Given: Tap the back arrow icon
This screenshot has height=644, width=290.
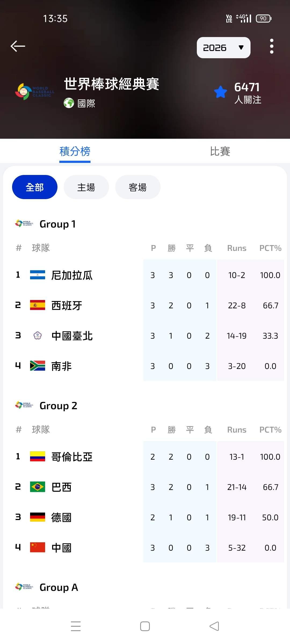Looking at the screenshot, I should click(18, 46).
